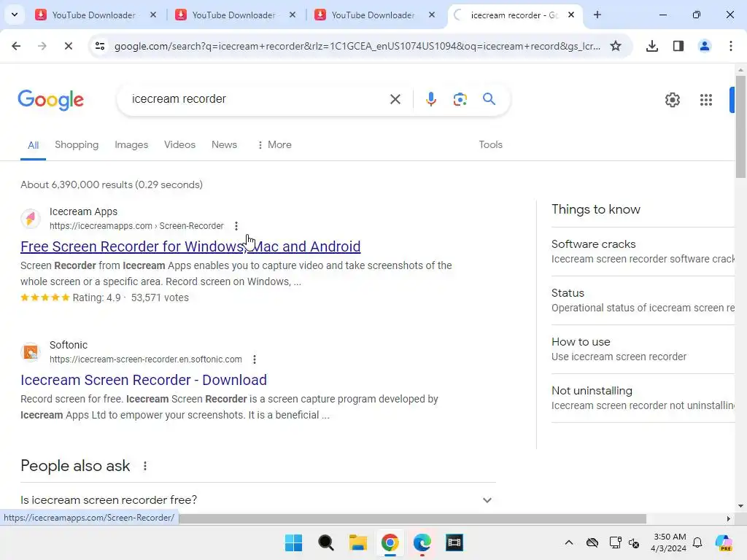Open File Explorer from the taskbar

click(357, 542)
